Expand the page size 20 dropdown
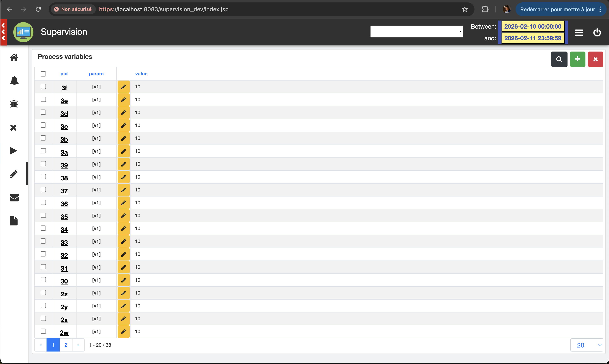This screenshot has width=609, height=364. (586, 345)
